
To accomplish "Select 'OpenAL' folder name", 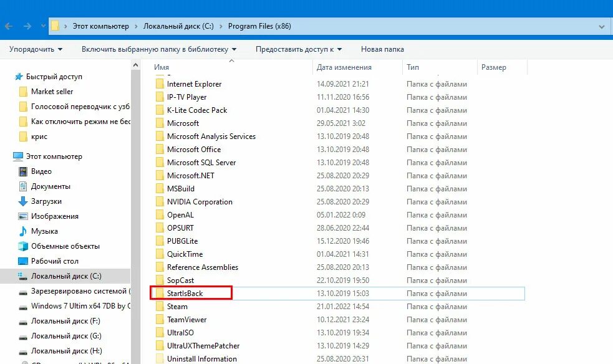I will click(x=180, y=215).
